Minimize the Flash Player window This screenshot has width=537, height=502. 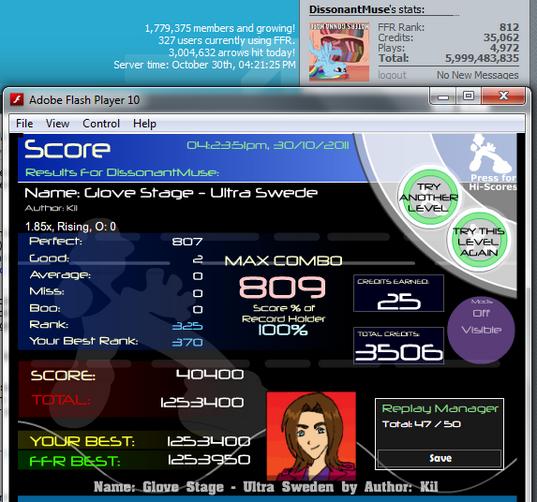pyautogui.click(x=443, y=96)
